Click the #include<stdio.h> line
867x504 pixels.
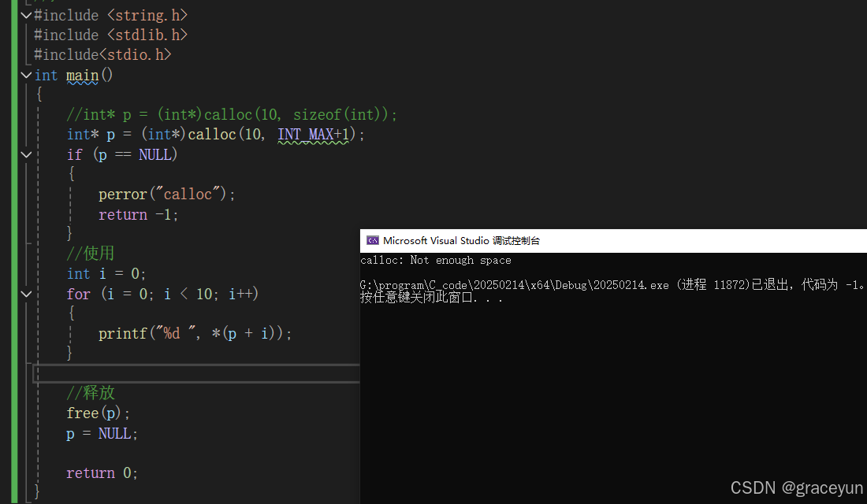point(102,54)
